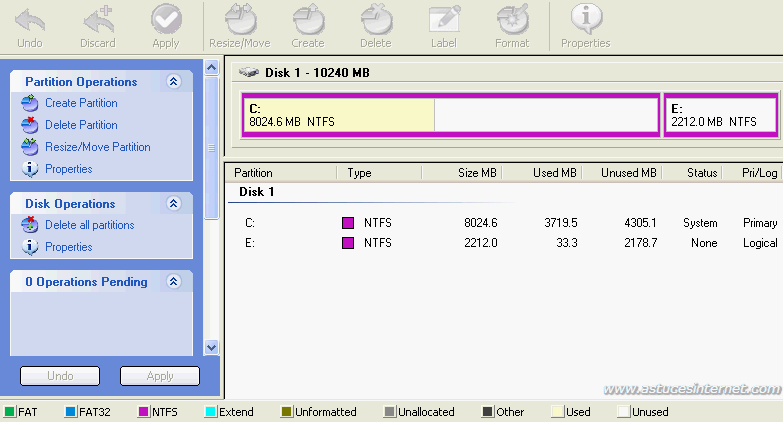Sort by Size MB column header
The width and height of the screenshot is (783, 422).
pyautogui.click(x=477, y=173)
